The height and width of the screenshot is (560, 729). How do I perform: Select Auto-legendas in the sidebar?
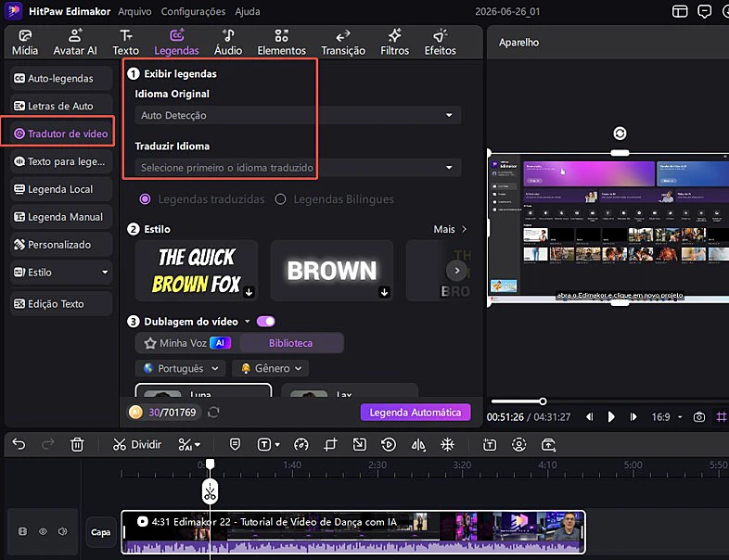[x=61, y=78]
